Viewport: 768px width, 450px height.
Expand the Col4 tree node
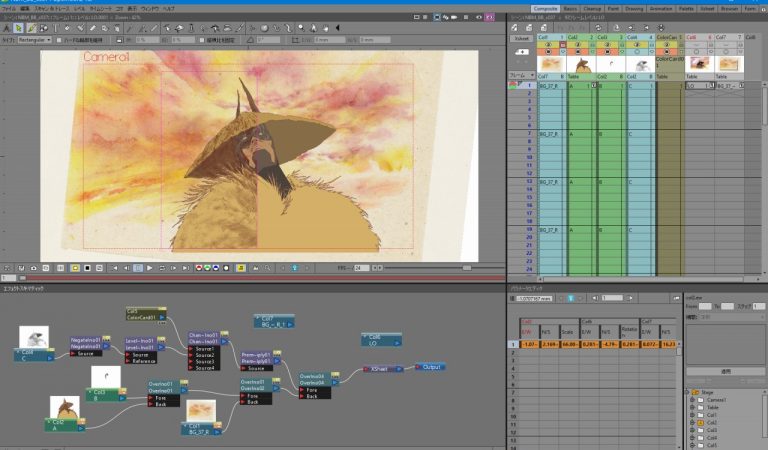coord(692,438)
